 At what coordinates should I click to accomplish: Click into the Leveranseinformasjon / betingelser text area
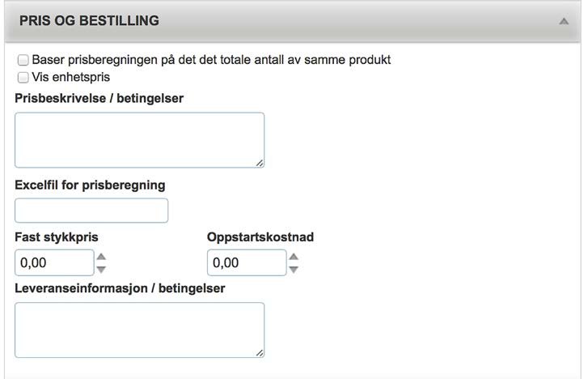click(139, 330)
